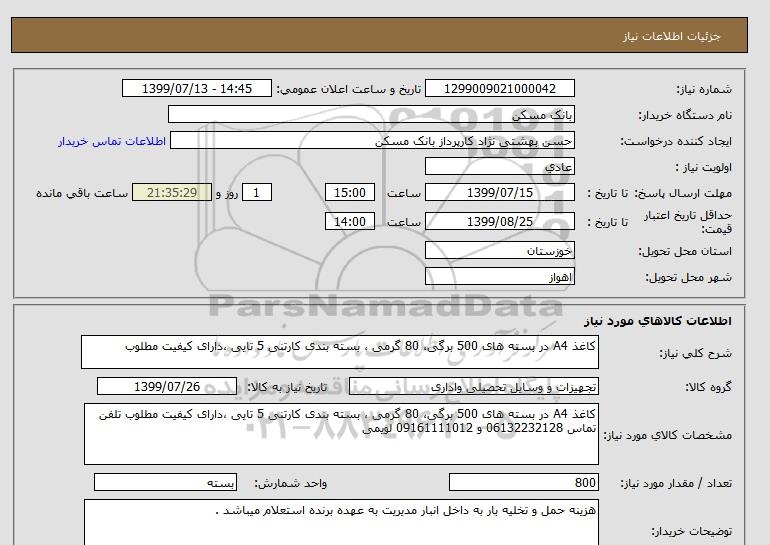Select the public announcement date-time field
The height and width of the screenshot is (545, 770).
[195, 89]
